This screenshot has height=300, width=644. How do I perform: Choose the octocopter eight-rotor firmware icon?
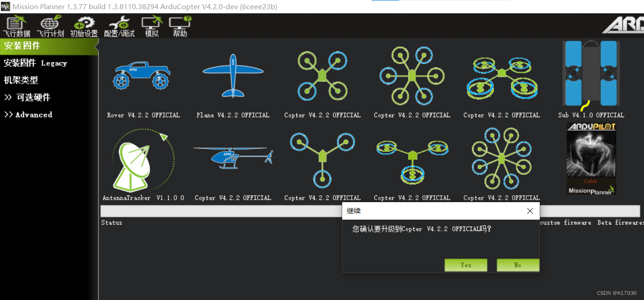[x=502, y=158]
